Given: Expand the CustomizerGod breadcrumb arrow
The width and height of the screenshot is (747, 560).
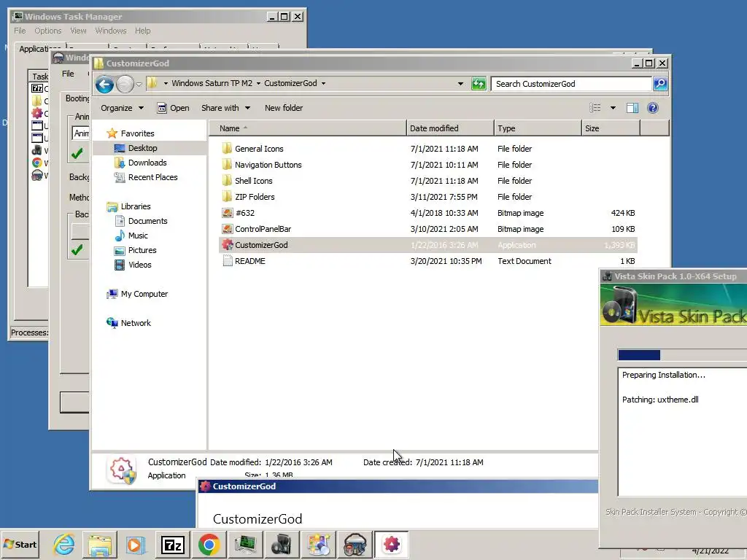Looking at the screenshot, I should 323,83.
